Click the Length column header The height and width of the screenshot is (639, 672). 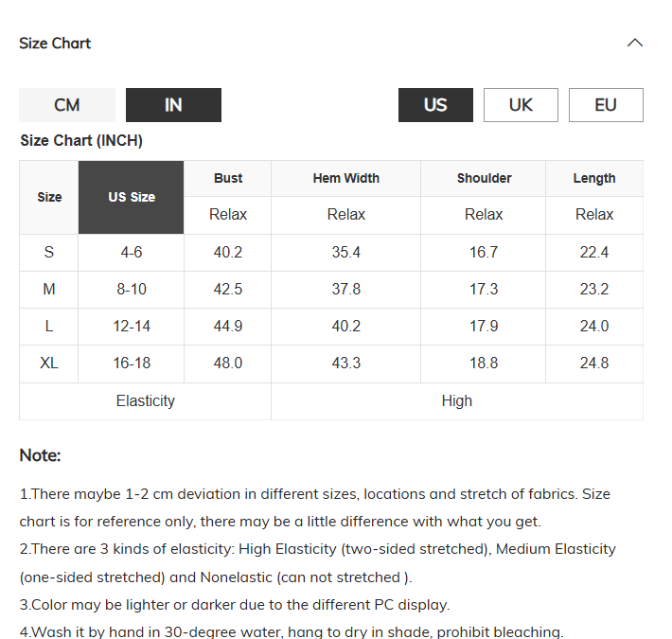(x=594, y=178)
